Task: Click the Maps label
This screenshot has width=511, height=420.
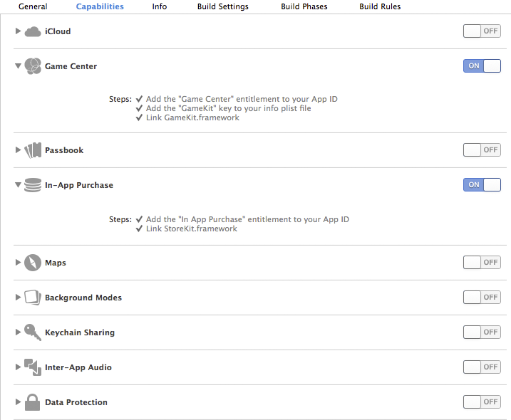Action: tap(56, 263)
